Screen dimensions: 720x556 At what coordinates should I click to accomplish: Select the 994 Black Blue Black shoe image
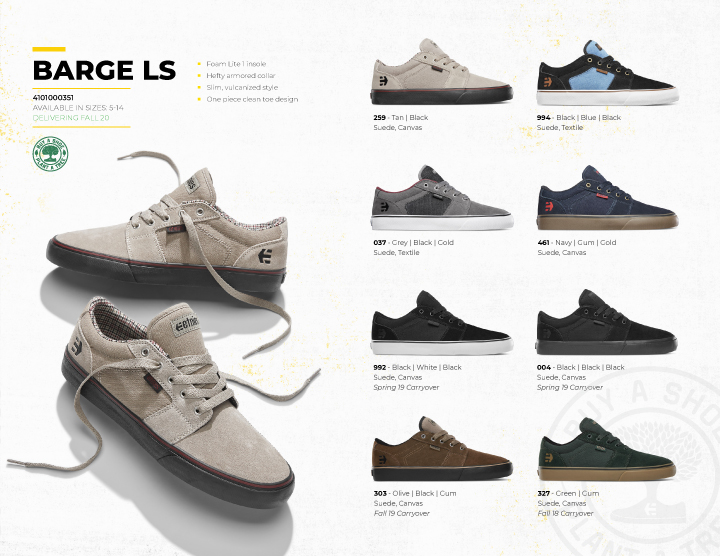tap(608, 73)
